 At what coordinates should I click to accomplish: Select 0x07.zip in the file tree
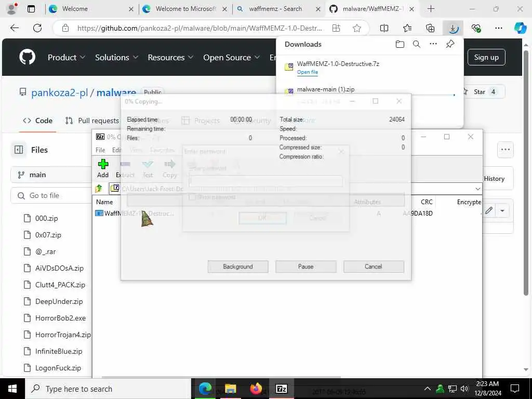(x=48, y=235)
